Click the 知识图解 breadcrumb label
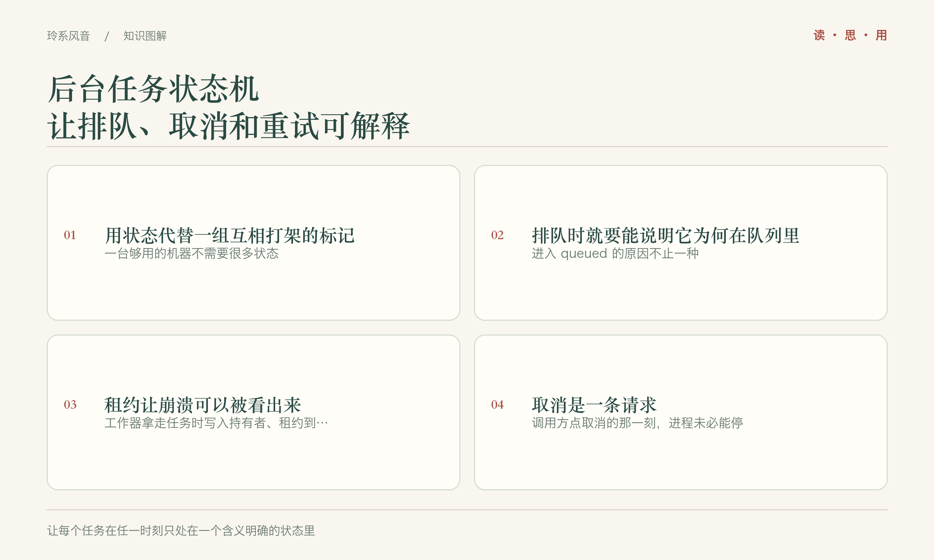 click(x=145, y=36)
